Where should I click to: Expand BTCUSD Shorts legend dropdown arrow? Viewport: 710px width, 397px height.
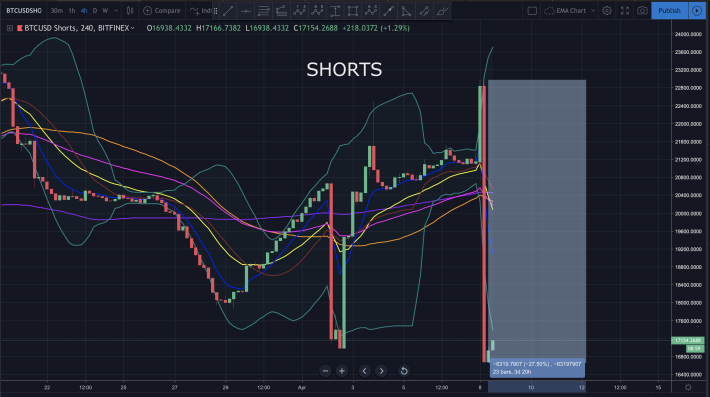pos(133,28)
